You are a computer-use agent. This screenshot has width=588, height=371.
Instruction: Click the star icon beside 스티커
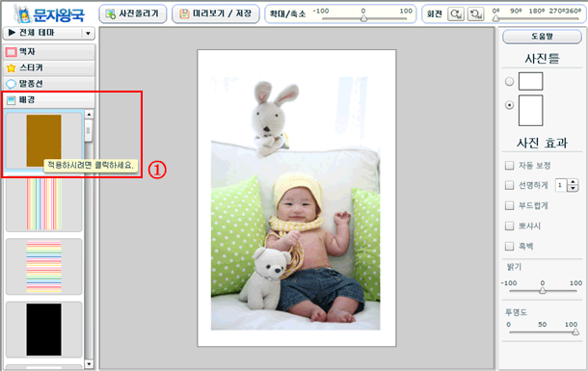tap(12, 68)
